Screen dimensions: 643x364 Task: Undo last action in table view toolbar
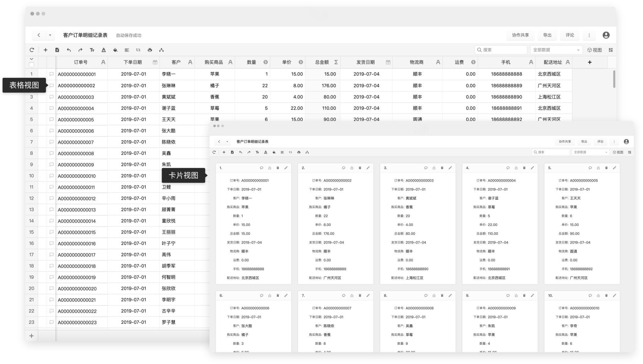[x=69, y=50]
